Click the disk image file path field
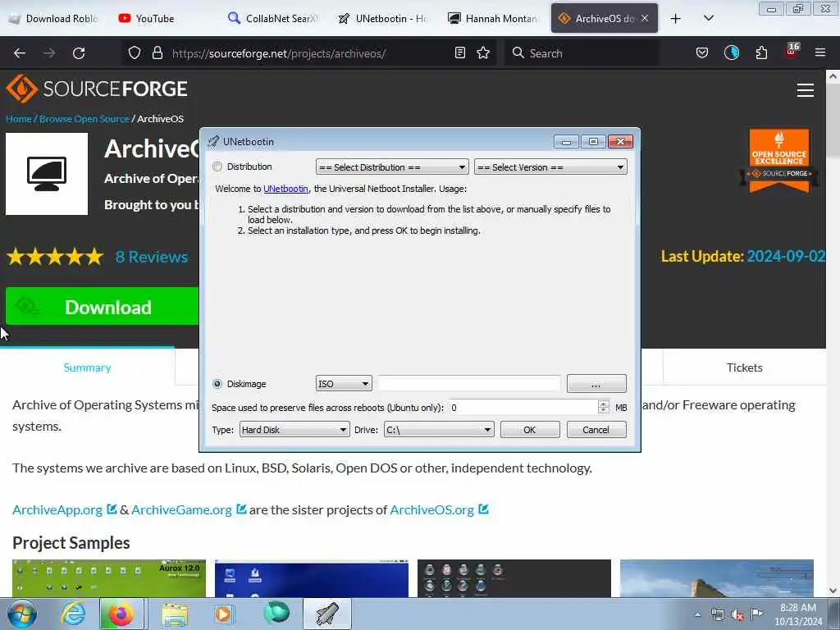 (469, 384)
